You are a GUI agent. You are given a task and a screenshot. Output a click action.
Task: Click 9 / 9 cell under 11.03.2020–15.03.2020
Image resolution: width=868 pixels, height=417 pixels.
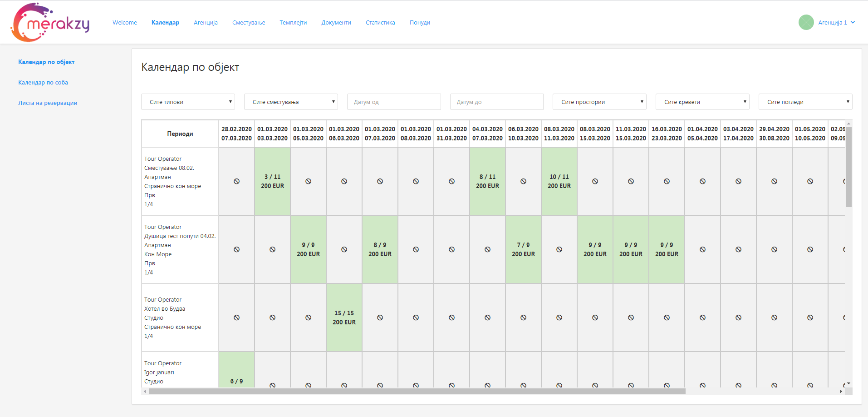coord(631,249)
